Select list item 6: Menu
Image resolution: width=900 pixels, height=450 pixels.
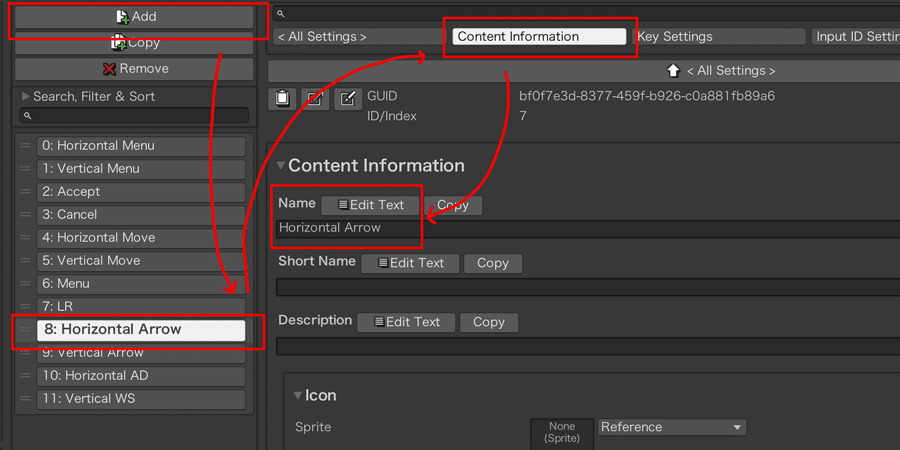[x=141, y=284]
